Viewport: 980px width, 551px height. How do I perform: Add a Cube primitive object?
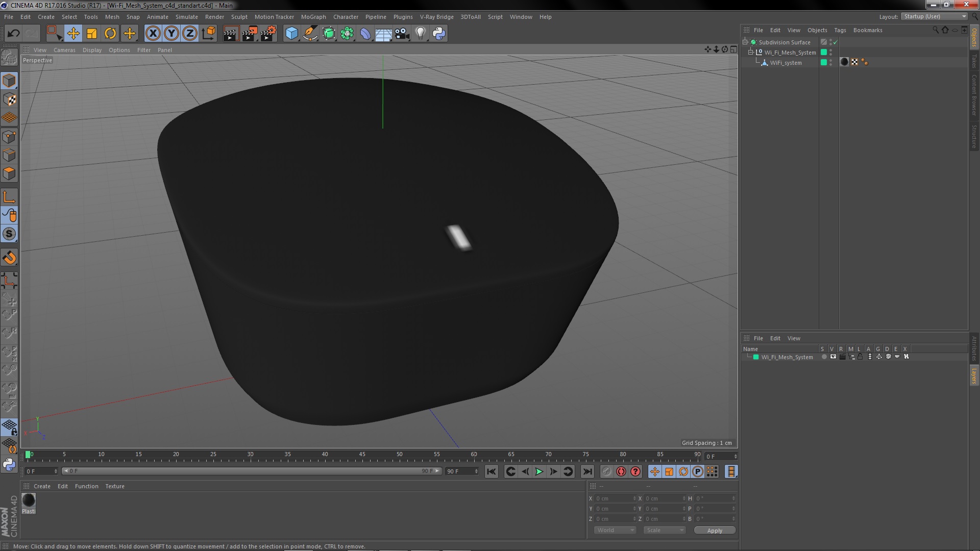coord(291,34)
